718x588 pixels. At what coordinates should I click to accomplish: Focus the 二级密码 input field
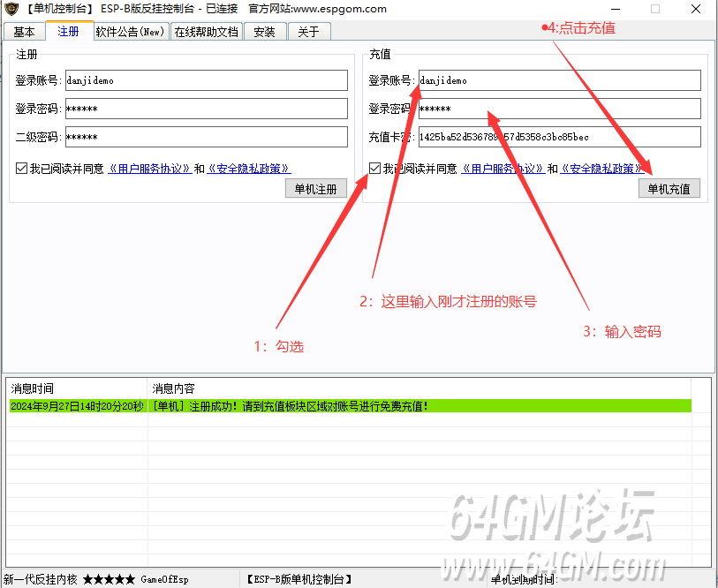207,137
